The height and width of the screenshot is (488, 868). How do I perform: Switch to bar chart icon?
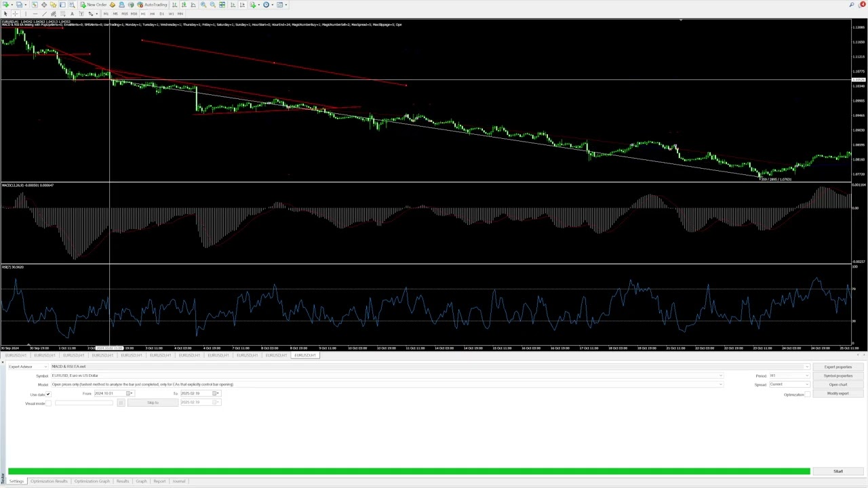[x=174, y=5]
